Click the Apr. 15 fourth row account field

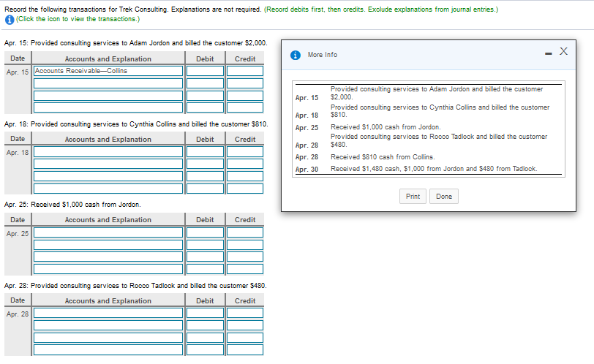(108, 107)
